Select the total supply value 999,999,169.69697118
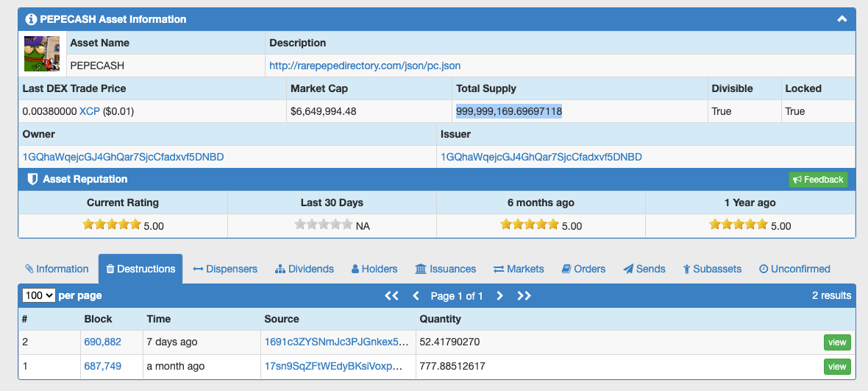This screenshot has height=391, width=868. [509, 111]
